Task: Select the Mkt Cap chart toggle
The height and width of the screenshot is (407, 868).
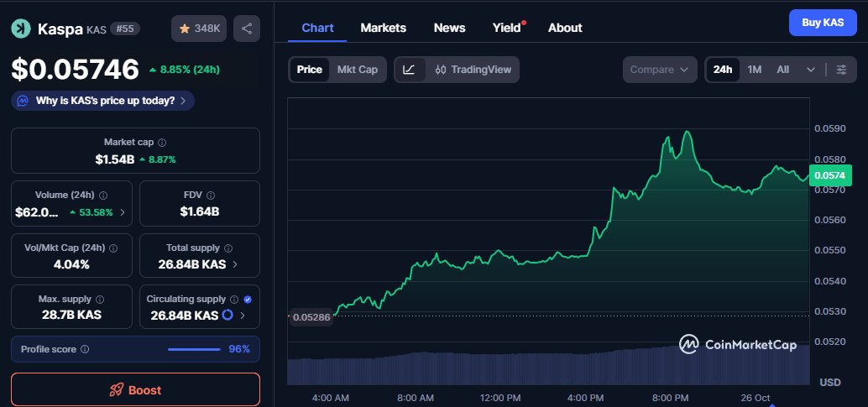Action: [358, 70]
